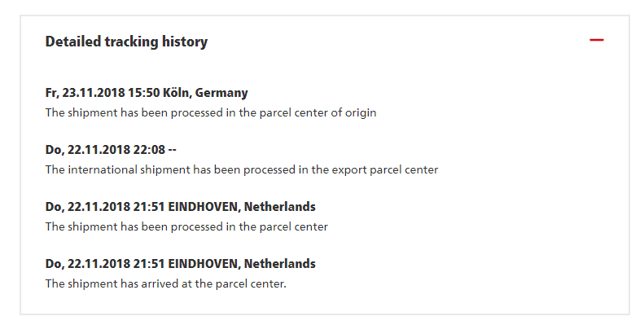
Task: Click 'shipment has arrived at the parcel center' text
Action: 165,284
